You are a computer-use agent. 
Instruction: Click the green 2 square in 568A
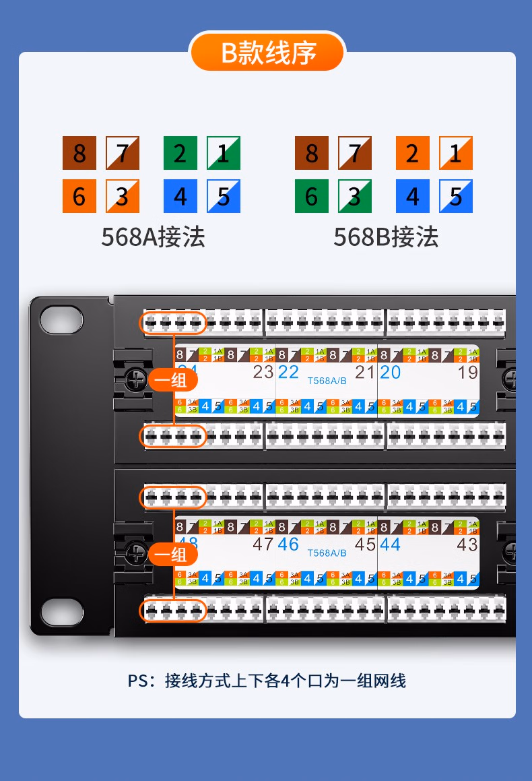(180, 153)
